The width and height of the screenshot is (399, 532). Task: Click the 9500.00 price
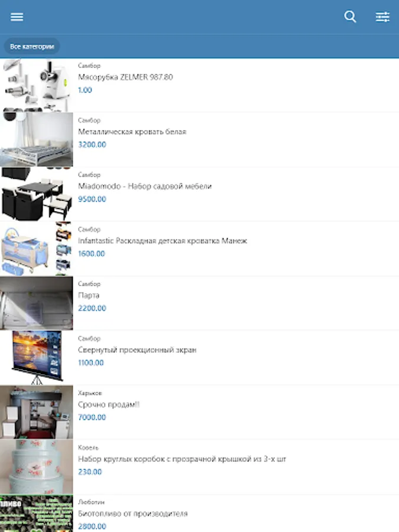(x=92, y=199)
